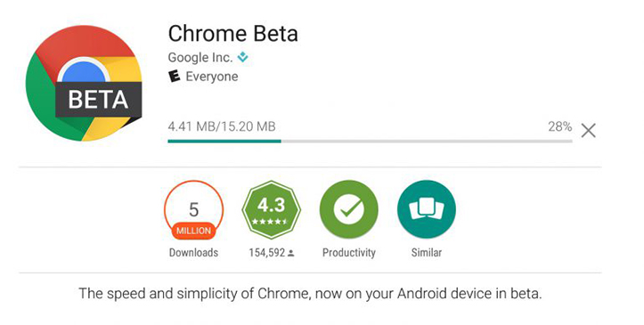Click the 4.41 MB/15.20 MB size text
The image size is (644, 325).
(x=222, y=126)
